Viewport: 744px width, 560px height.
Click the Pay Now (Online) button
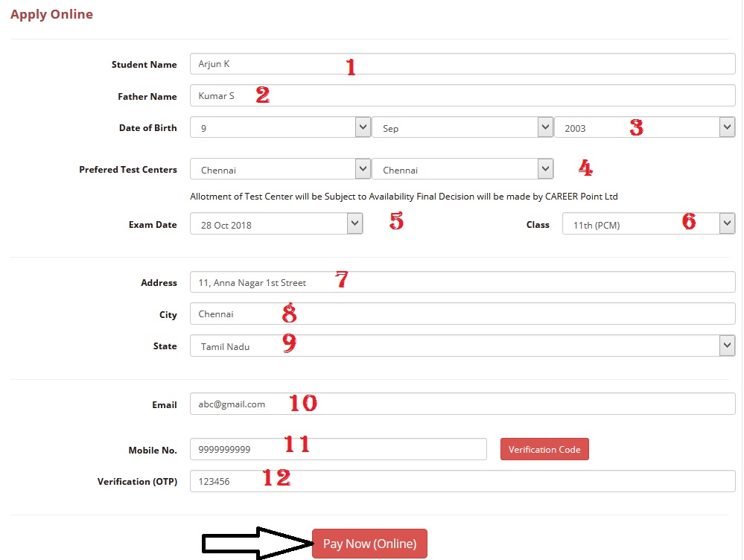[x=369, y=544]
